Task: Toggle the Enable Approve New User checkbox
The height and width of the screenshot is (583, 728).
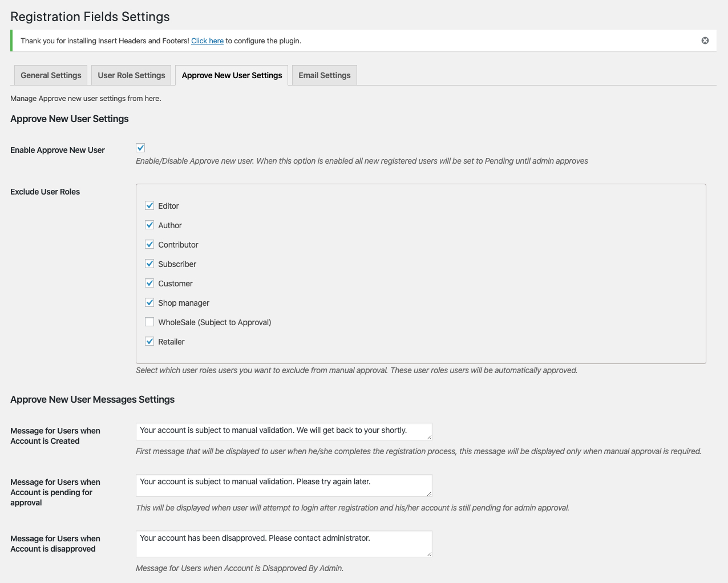Action: click(140, 148)
